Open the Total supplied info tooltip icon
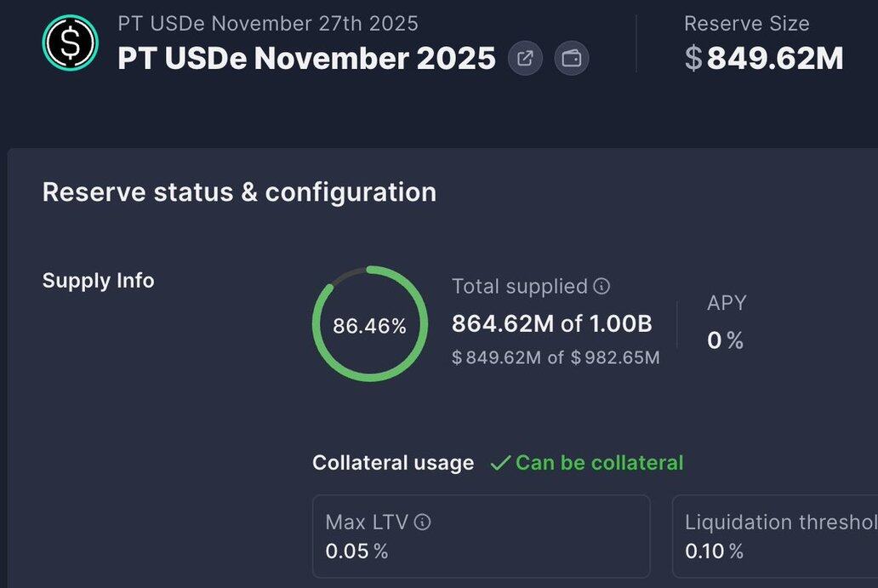Screen dimensions: 878x588 tap(601, 287)
